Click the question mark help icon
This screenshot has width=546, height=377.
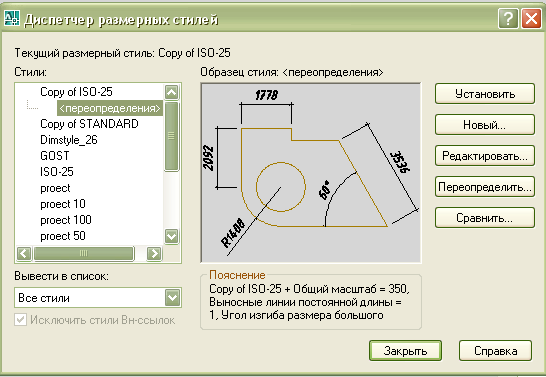click(508, 18)
